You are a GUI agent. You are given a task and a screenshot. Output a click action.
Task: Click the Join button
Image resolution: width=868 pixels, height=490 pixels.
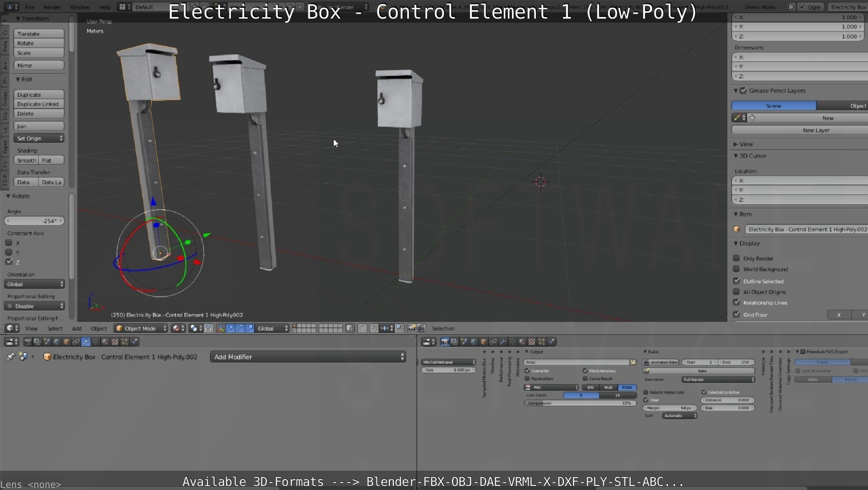tap(39, 126)
